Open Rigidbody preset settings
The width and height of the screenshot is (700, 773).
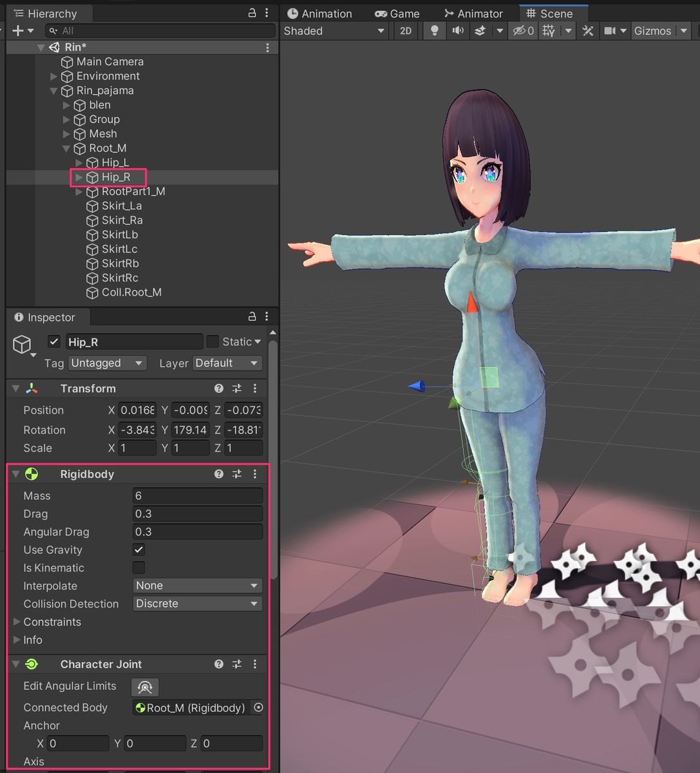tap(237, 474)
